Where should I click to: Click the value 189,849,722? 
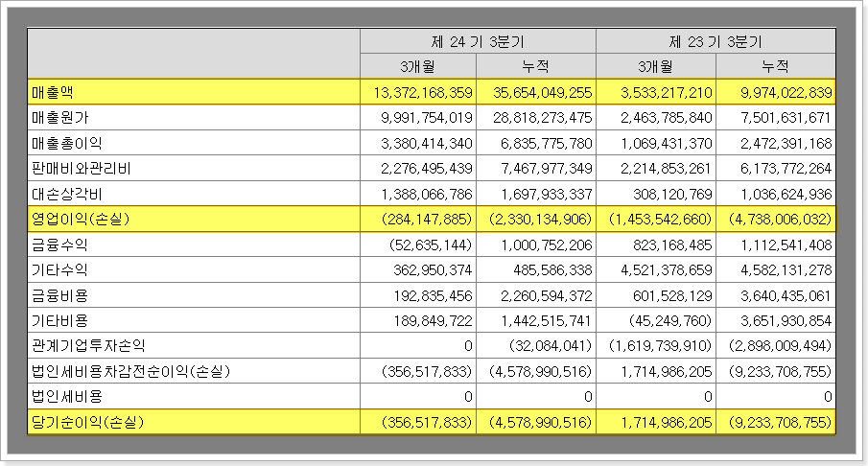tap(433, 320)
